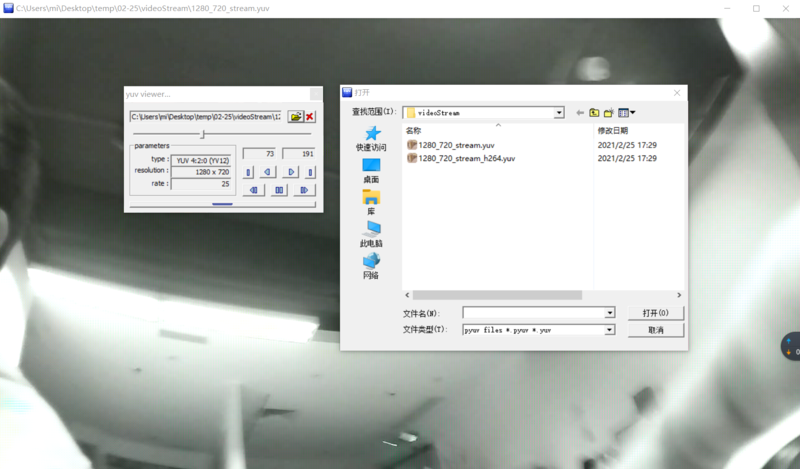Expand the file name (文件名) combo box arrow
This screenshot has height=469, width=800.
pyautogui.click(x=610, y=313)
